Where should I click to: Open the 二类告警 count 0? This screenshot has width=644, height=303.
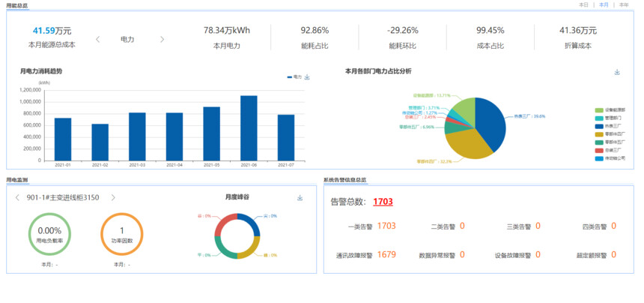click(462, 226)
